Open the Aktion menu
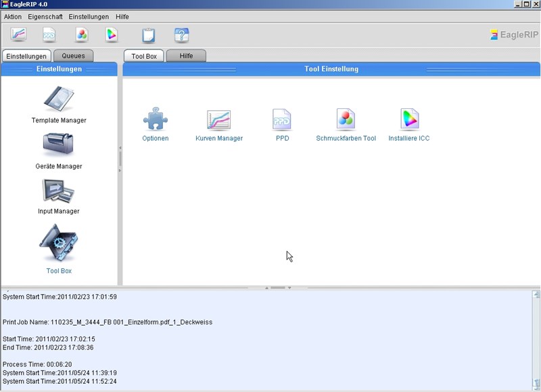Image resolution: width=541 pixels, height=392 pixels. [x=13, y=16]
